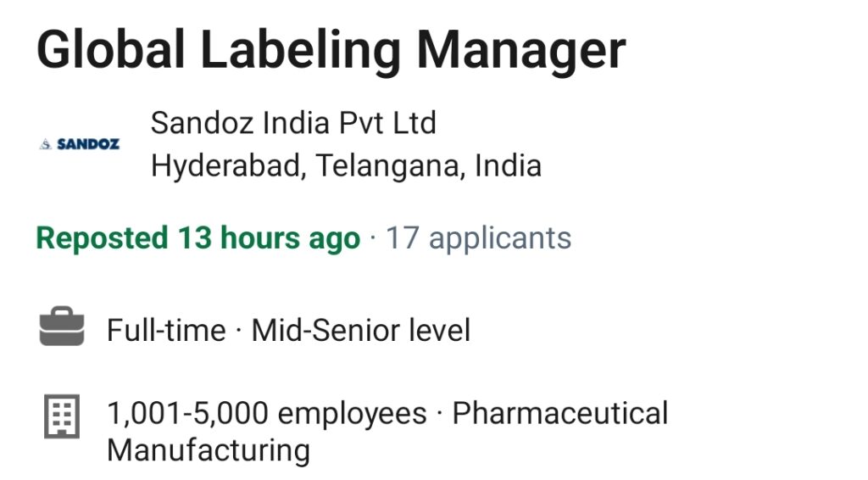Click the Sandoz company logo
This screenshot has width=868, height=480.
[80, 144]
